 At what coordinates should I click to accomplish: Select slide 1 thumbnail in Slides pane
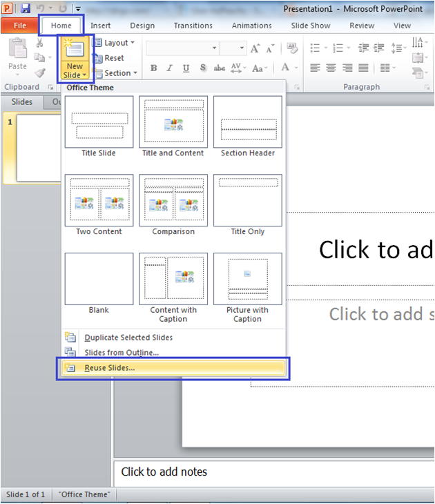(x=39, y=148)
